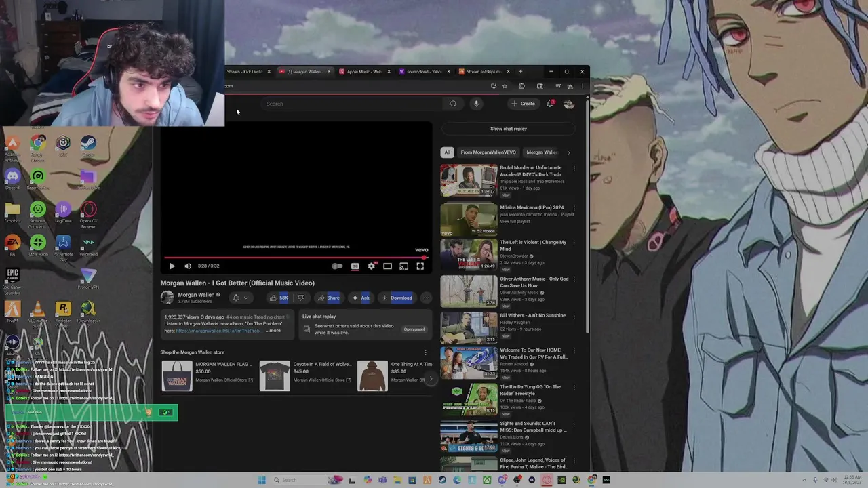Open a new browser tab with plus
Viewport: 868px width, 488px height.
(521, 72)
